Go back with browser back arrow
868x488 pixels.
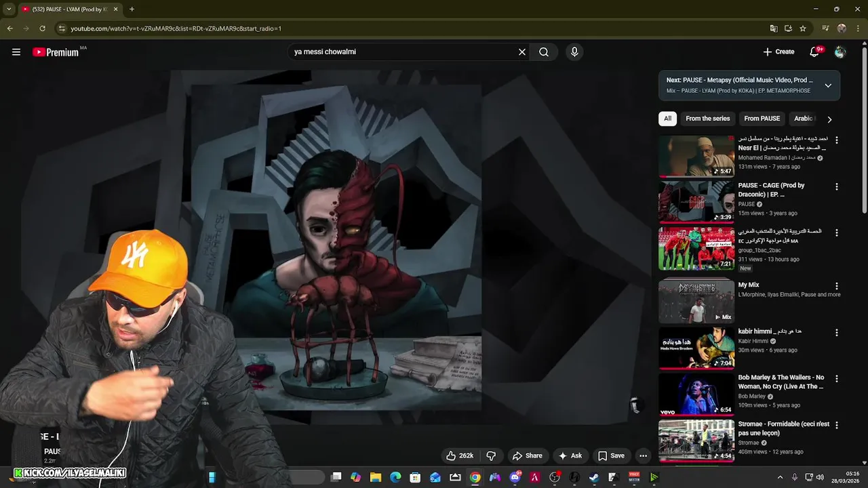(9, 28)
